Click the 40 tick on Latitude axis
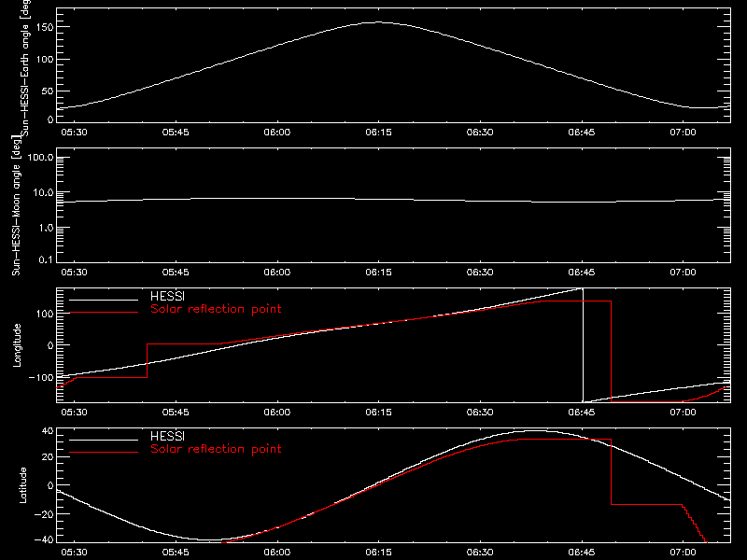Image resolution: width=747 pixels, height=560 pixels. pos(48,431)
